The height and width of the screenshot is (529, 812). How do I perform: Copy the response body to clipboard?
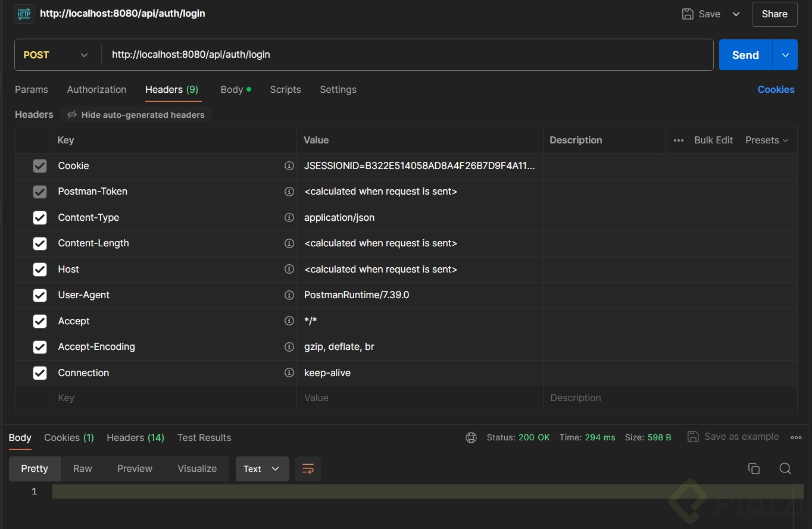click(754, 469)
